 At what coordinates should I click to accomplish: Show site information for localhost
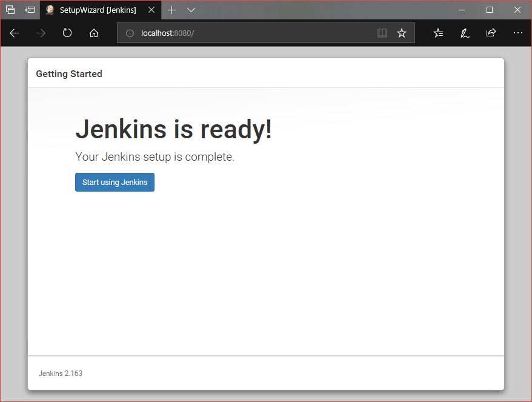point(130,33)
